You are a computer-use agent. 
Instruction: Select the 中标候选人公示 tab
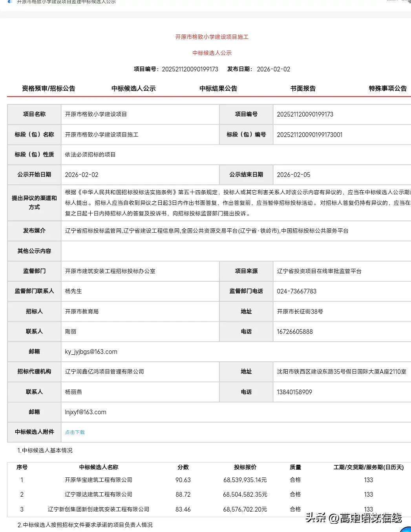tap(133, 88)
